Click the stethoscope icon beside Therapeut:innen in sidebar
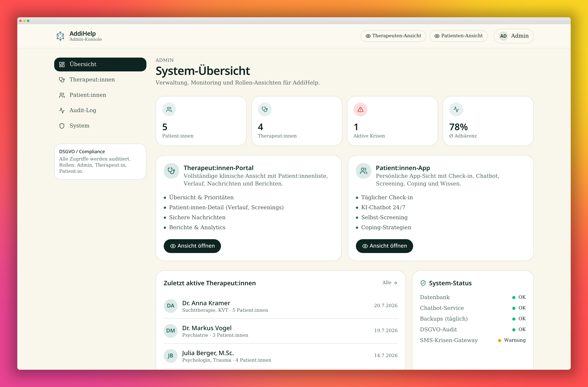 click(62, 80)
